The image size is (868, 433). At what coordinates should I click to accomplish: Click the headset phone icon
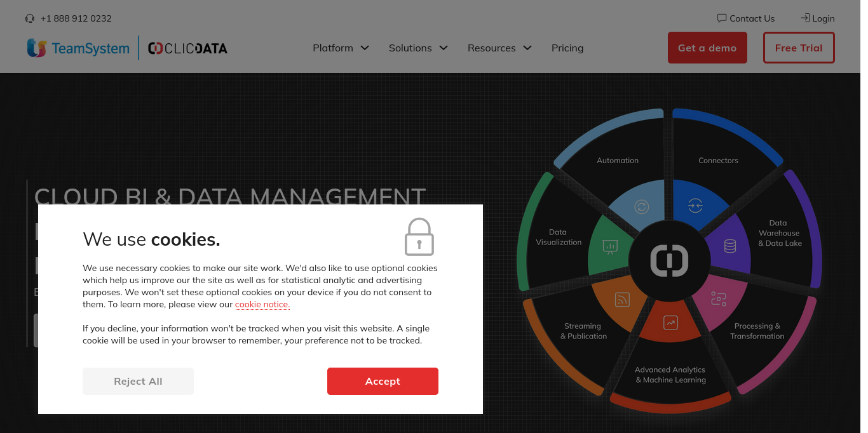[x=30, y=18]
